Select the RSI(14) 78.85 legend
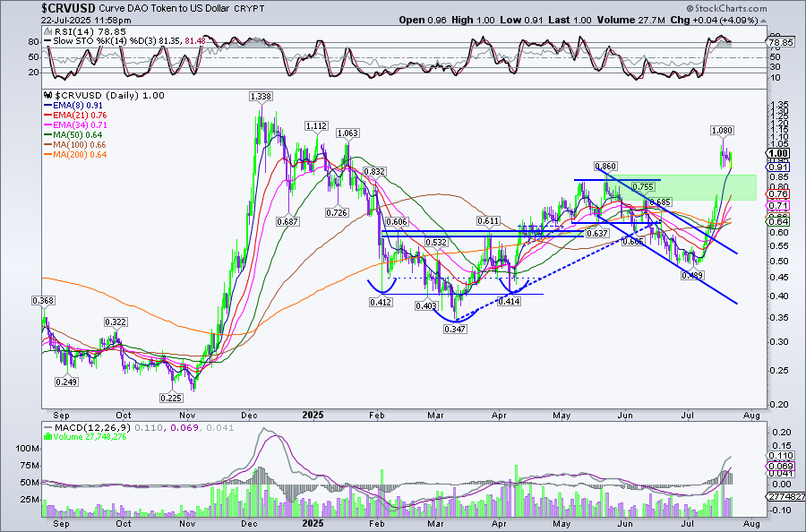 click(x=86, y=32)
